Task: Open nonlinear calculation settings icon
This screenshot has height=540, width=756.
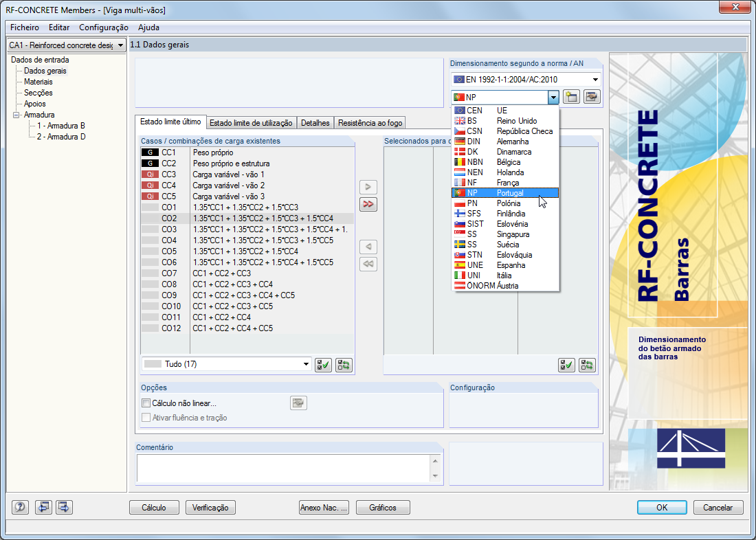Action: tap(298, 403)
